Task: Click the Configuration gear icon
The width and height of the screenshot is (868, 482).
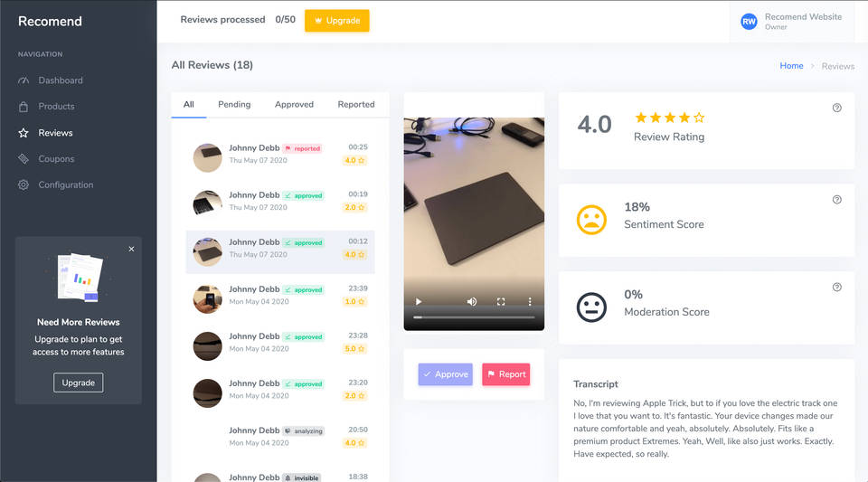Action: tap(24, 184)
